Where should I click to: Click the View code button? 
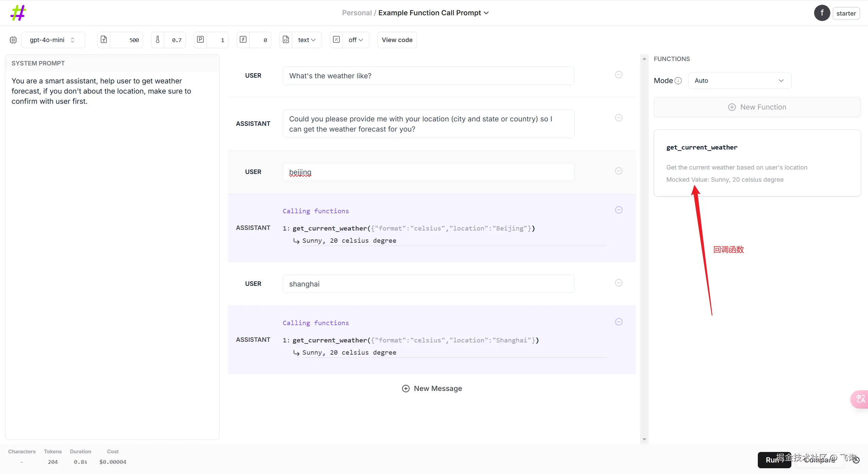397,40
